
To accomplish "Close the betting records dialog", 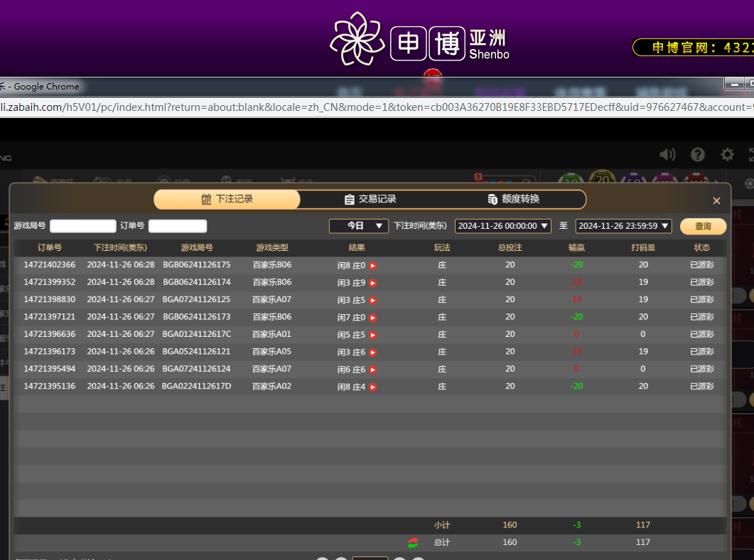I will (716, 201).
